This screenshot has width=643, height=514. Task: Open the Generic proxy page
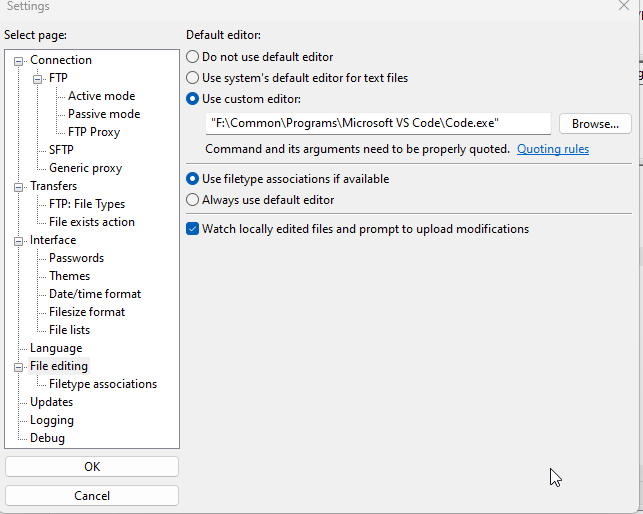[85, 168]
